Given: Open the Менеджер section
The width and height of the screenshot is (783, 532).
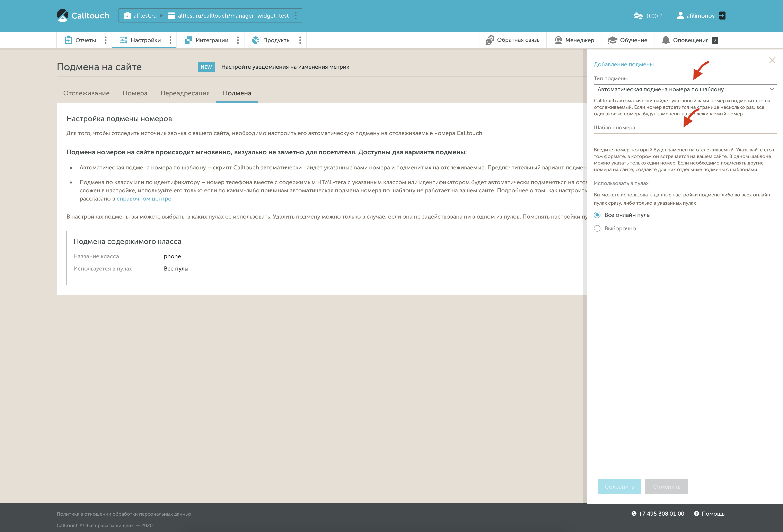Looking at the screenshot, I should [x=580, y=40].
